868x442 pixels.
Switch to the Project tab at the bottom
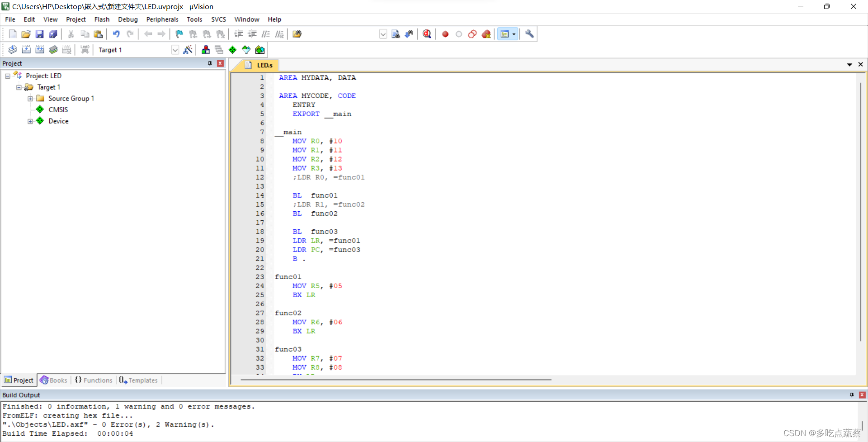pyautogui.click(x=19, y=380)
